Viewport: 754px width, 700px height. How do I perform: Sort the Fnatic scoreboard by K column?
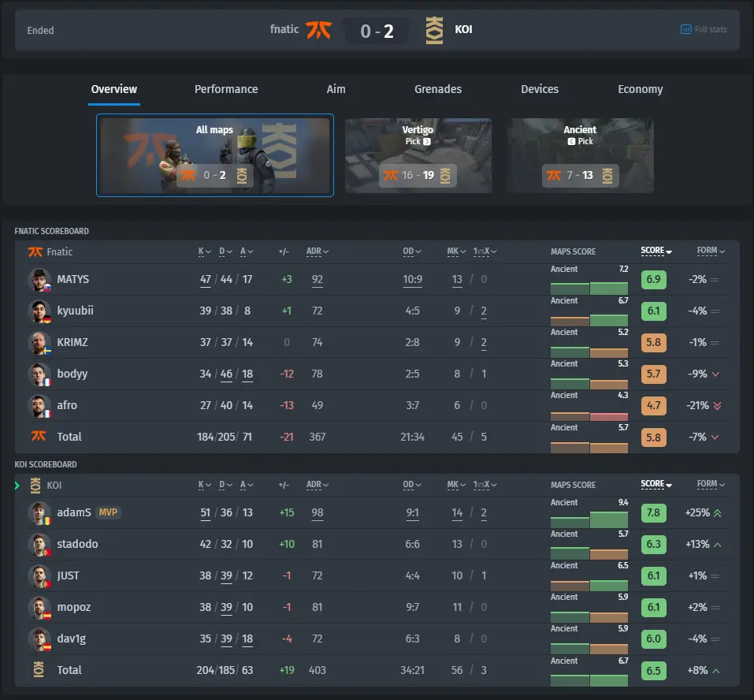click(204, 251)
